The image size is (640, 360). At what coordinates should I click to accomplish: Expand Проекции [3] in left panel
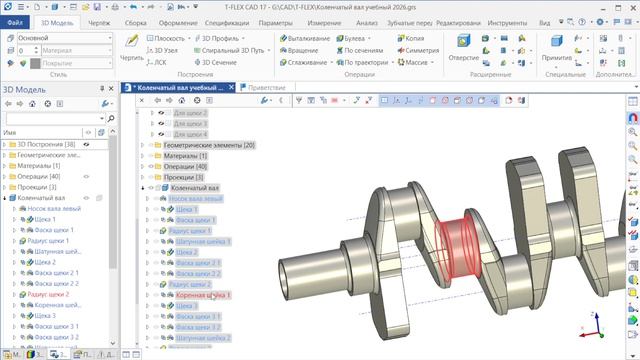(x=5, y=187)
